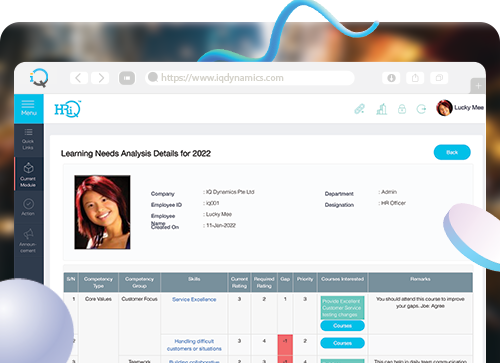Click the browser tabs overview icon

pyautogui.click(x=439, y=78)
